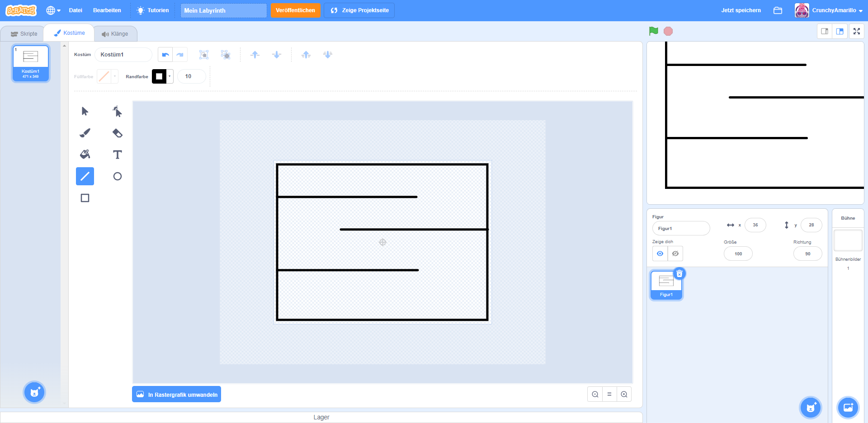This screenshot has height=423, width=868.
Task: Open the My Stuff folder icon
Action: click(778, 10)
